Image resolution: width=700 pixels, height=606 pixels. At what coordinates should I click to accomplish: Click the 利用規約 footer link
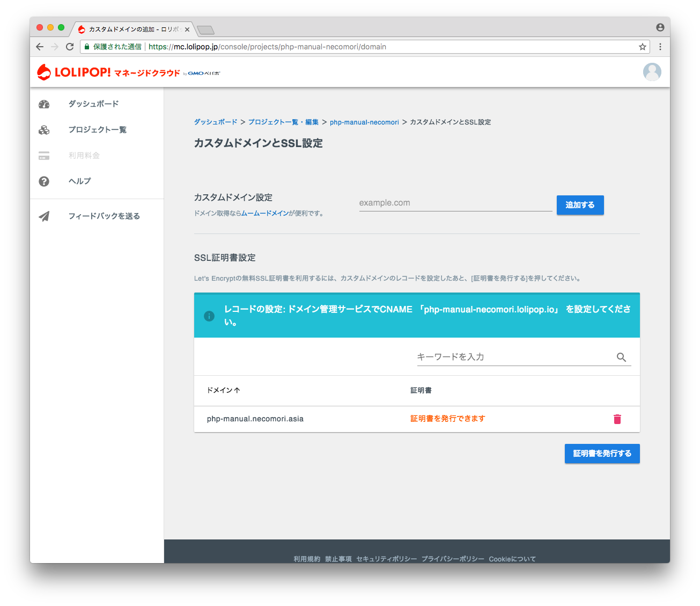point(306,559)
